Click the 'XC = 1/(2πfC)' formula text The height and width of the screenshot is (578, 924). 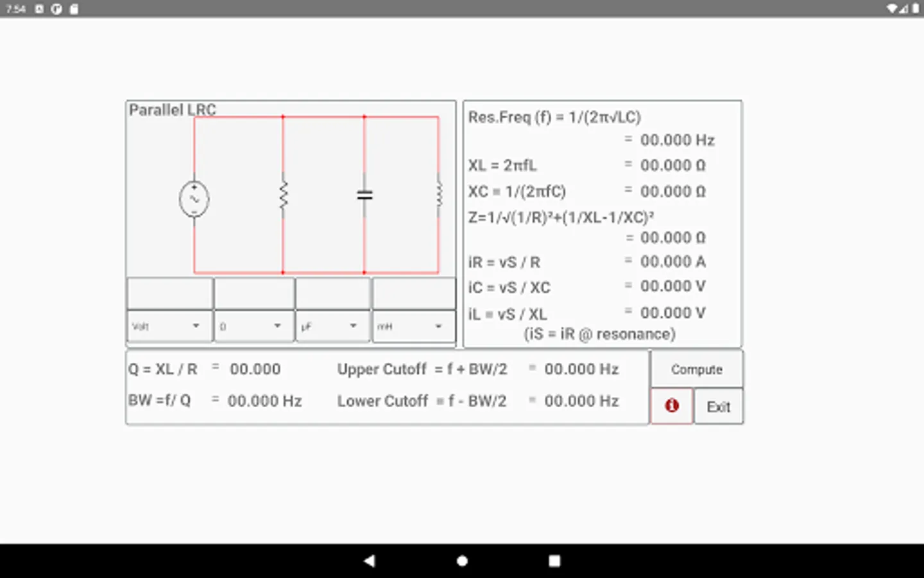517,191
